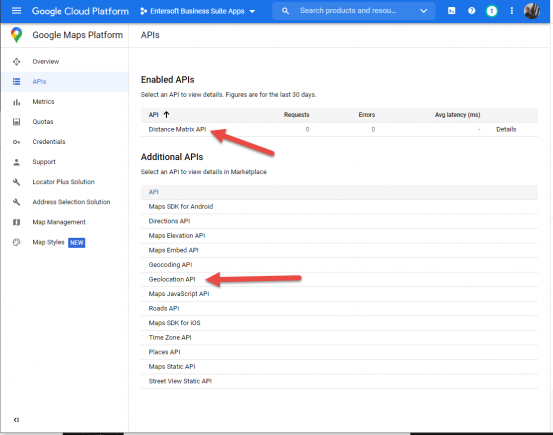This screenshot has height=435, width=553.
Task: Click the Locator Plus Solution wrench icon
Action: (16, 182)
